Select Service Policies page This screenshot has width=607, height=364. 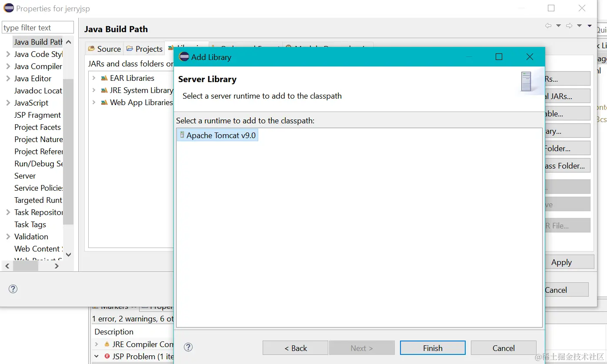coord(38,188)
